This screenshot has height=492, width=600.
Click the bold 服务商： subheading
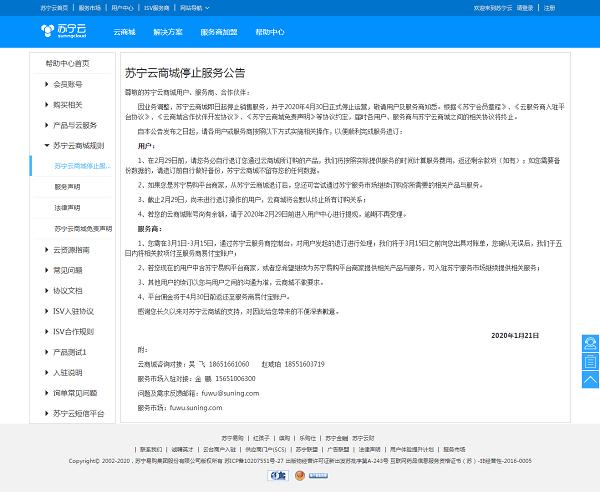point(150,229)
